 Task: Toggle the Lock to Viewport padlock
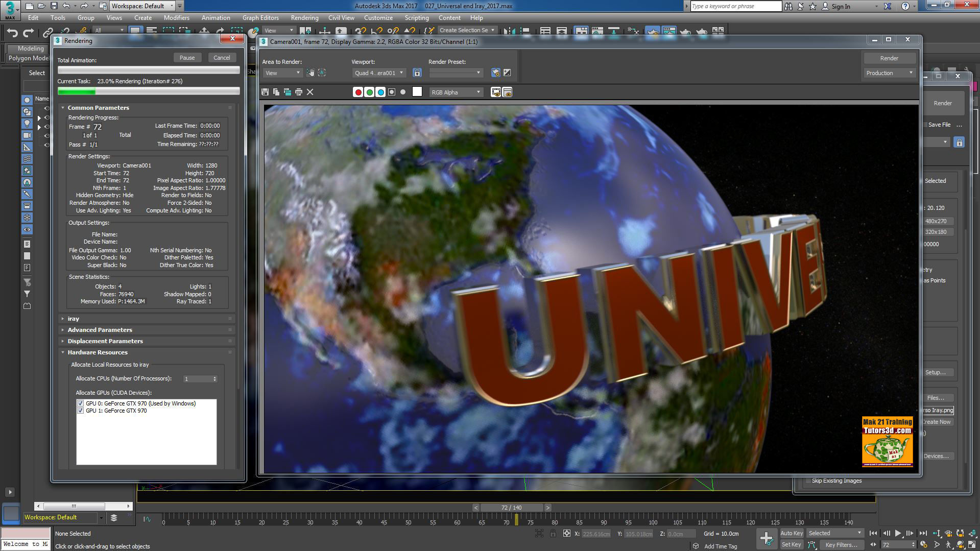coord(417,73)
